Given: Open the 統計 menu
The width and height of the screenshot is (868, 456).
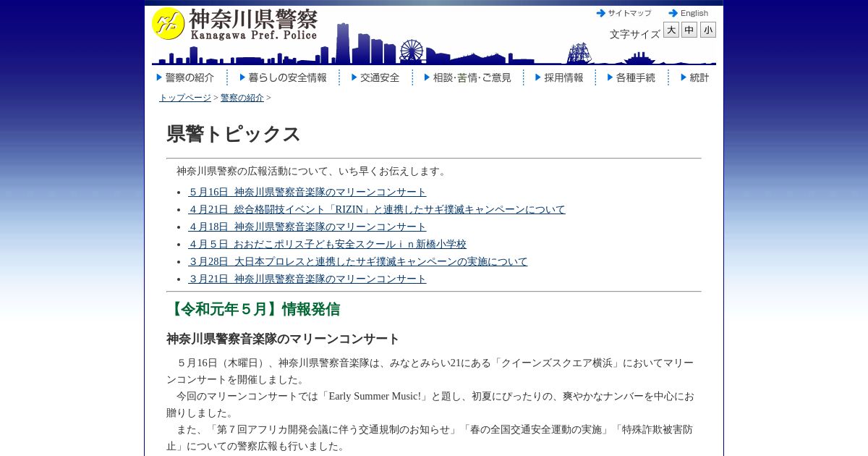Looking at the screenshot, I should pos(694,77).
